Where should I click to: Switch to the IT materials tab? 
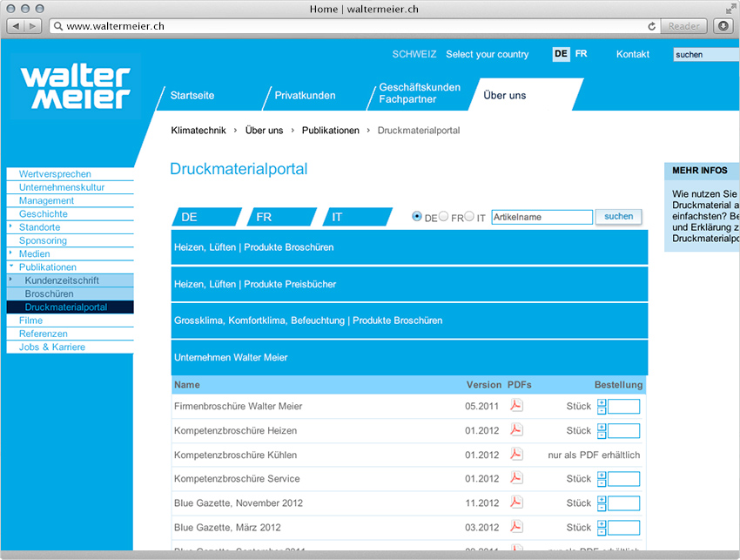coord(357,217)
